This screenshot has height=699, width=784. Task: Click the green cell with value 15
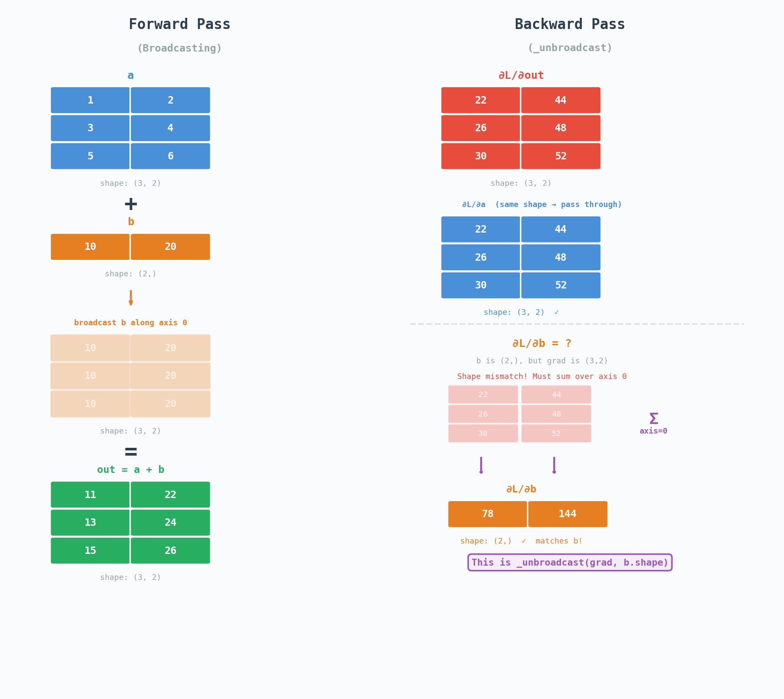coord(90,550)
